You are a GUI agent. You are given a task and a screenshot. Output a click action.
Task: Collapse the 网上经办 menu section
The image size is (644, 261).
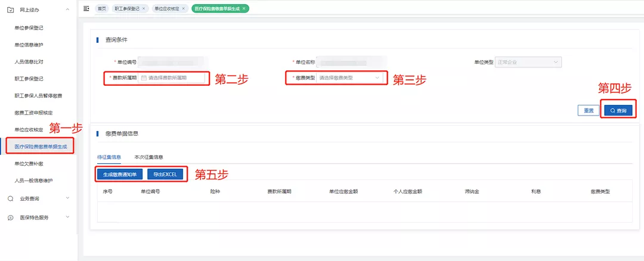tap(67, 10)
